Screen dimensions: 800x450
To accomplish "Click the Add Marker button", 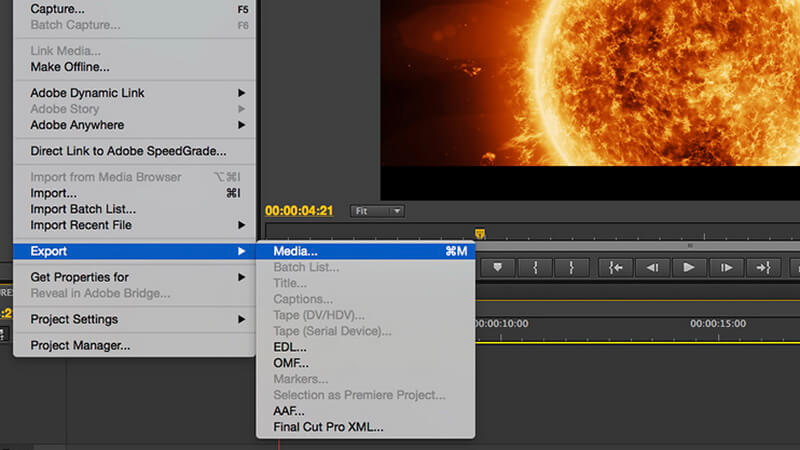I will coord(497,267).
